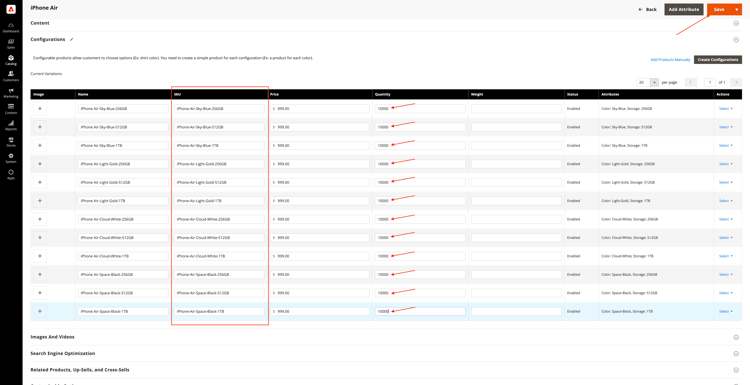Edit the Name field of iPhone-Air-Sky-Blue-256GB
The image size is (750, 385).
(123, 109)
